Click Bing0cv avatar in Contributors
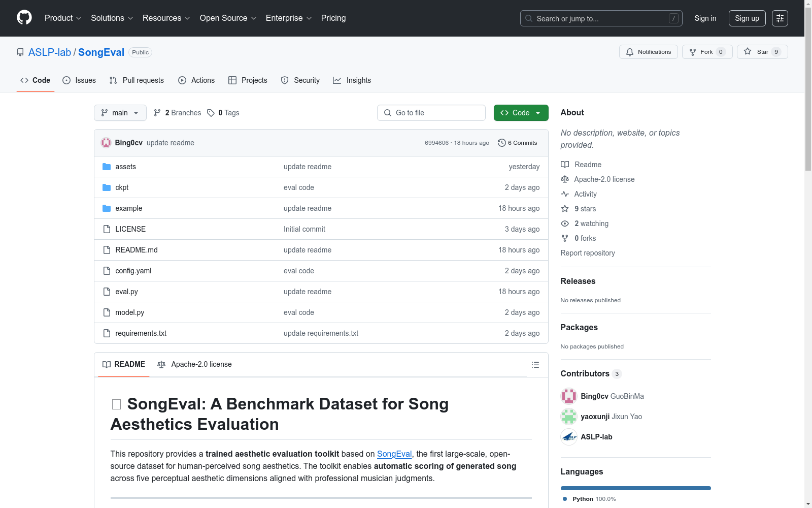Screen dimensions: 812x508 pyautogui.click(x=569, y=396)
